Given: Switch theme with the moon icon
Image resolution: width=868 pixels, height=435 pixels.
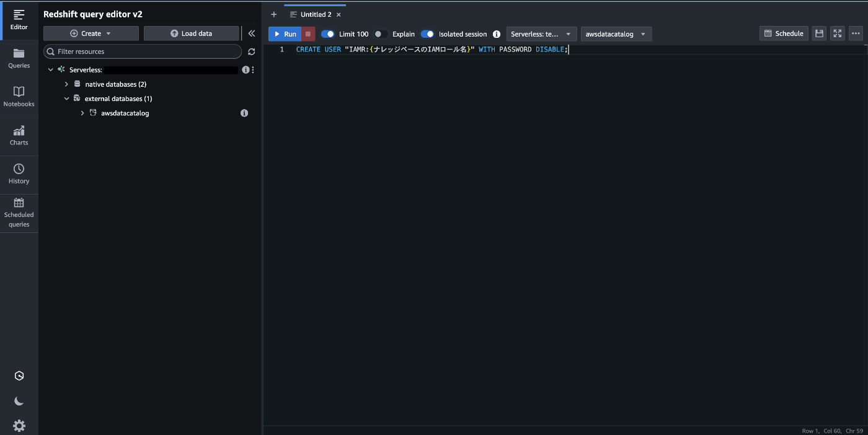Looking at the screenshot, I should pyautogui.click(x=19, y=401).
